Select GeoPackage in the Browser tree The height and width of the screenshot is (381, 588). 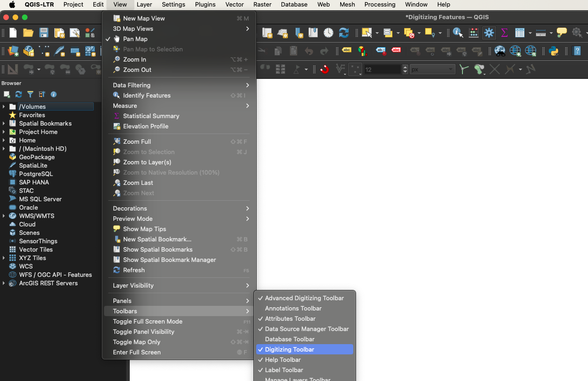click(x=37, y=157)
